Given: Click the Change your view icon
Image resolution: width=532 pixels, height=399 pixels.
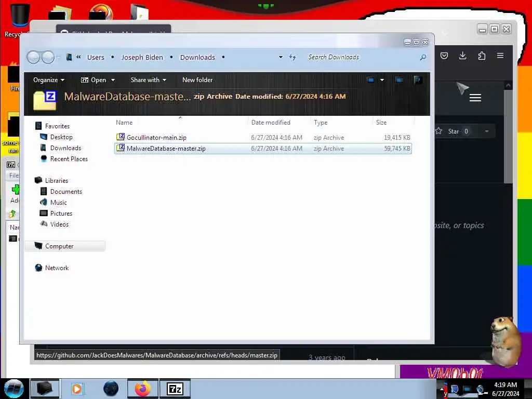Looking at the screenshot, I should (x=370, y=80).
